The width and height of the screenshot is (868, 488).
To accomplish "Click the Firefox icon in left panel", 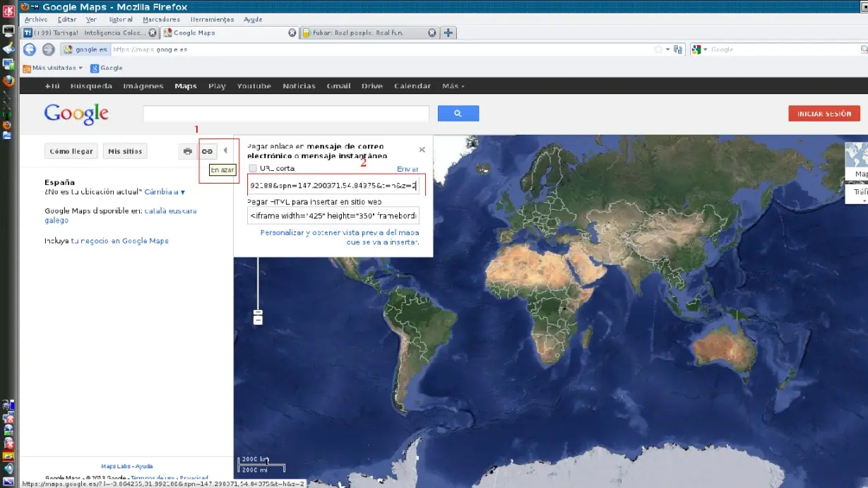I will coord(8,81).
